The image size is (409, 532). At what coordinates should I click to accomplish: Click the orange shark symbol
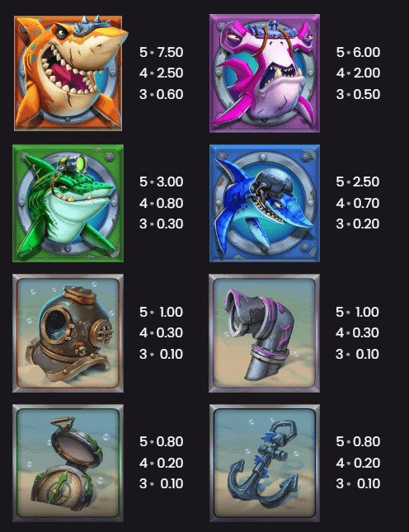[x=68, y=73]
